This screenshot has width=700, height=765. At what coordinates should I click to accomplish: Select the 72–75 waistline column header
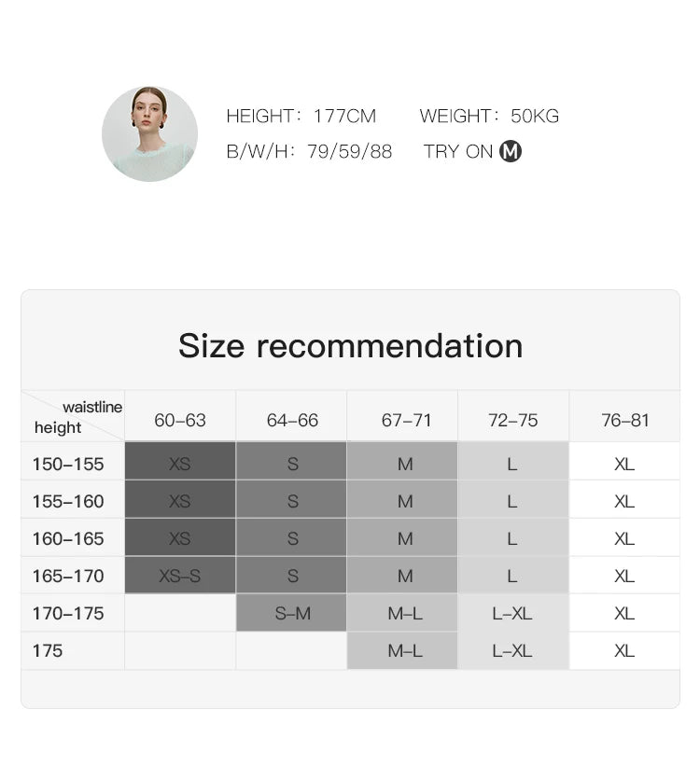point(513,421)
